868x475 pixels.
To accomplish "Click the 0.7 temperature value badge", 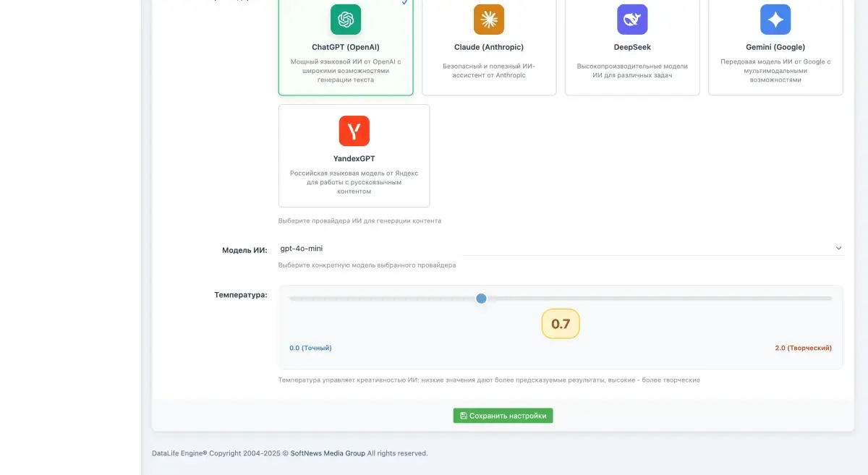I will [x=561, y=324].
